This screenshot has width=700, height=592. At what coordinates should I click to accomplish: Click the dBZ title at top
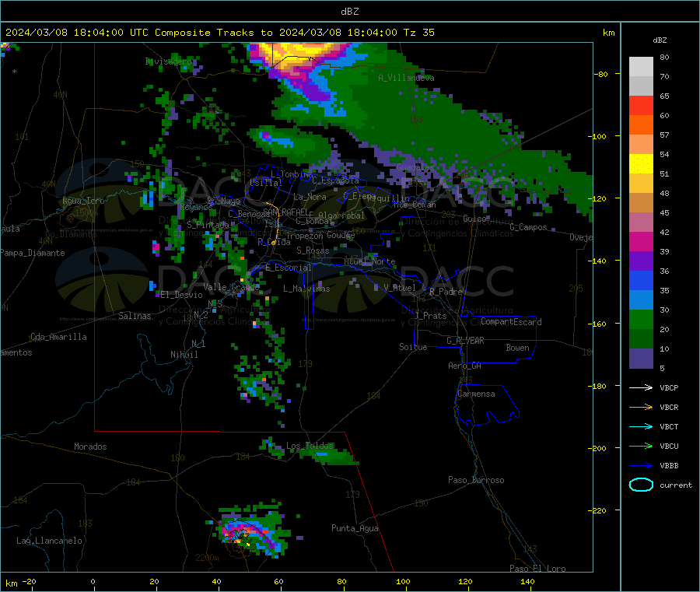coord(349,12)
